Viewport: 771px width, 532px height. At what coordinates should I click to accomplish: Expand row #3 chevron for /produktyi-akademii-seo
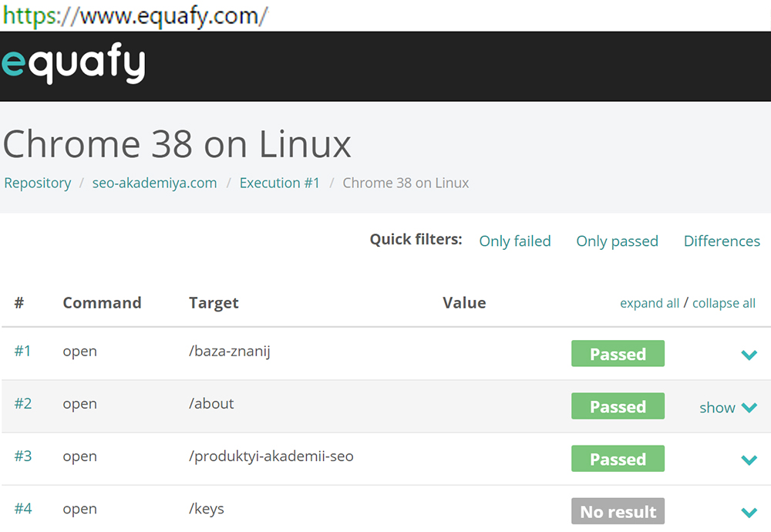click(749, 460)
